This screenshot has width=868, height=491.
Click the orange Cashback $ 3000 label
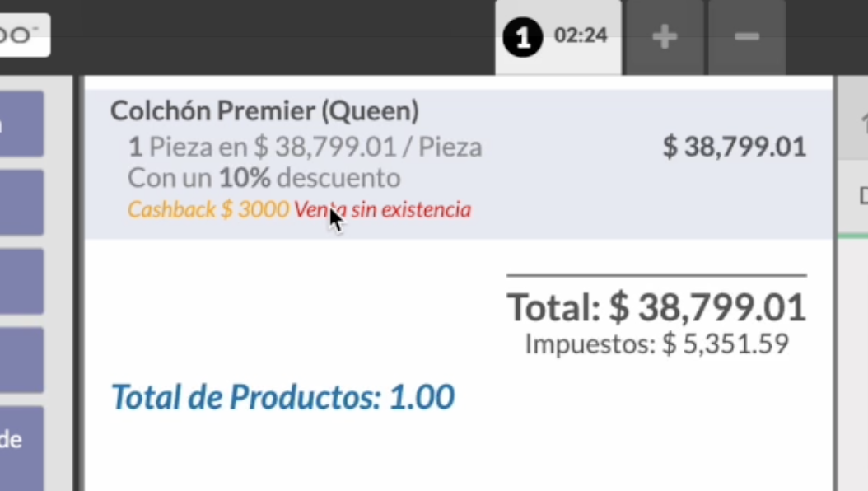tap(208, 210)
